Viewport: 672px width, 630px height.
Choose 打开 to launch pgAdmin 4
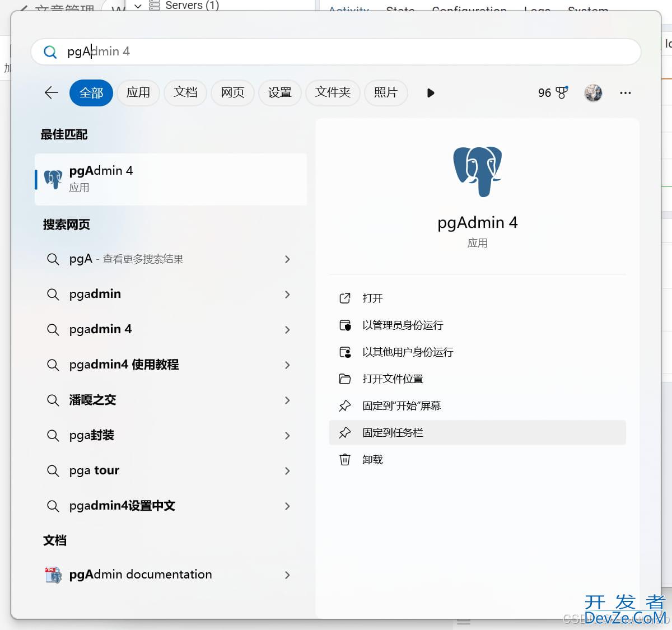(477, 298)
